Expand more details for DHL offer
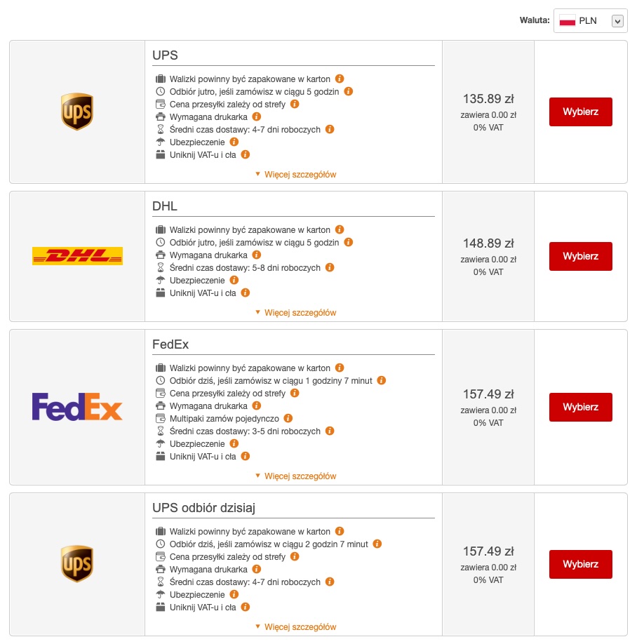Viewport: 644px width, 644px height. 295,313
